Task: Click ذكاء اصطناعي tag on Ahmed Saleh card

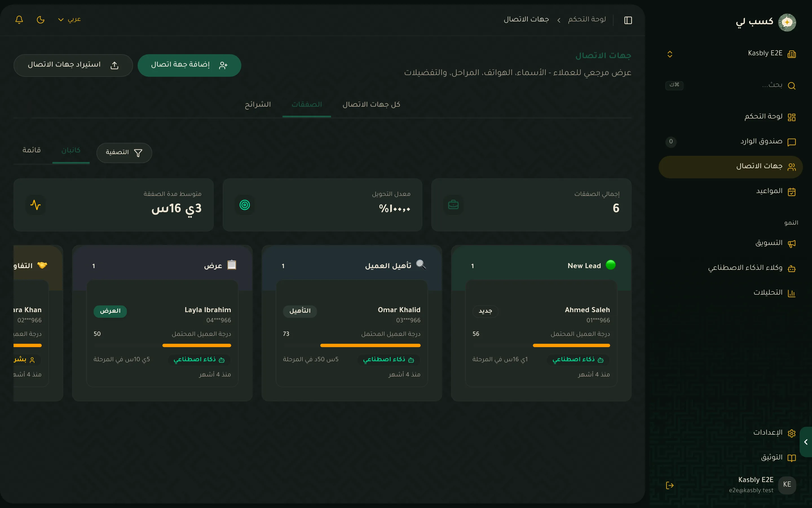Action: (x=578, y=360)
